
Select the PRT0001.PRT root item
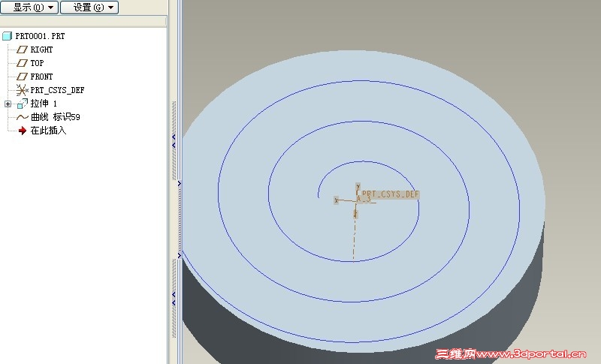click(40, 36)
